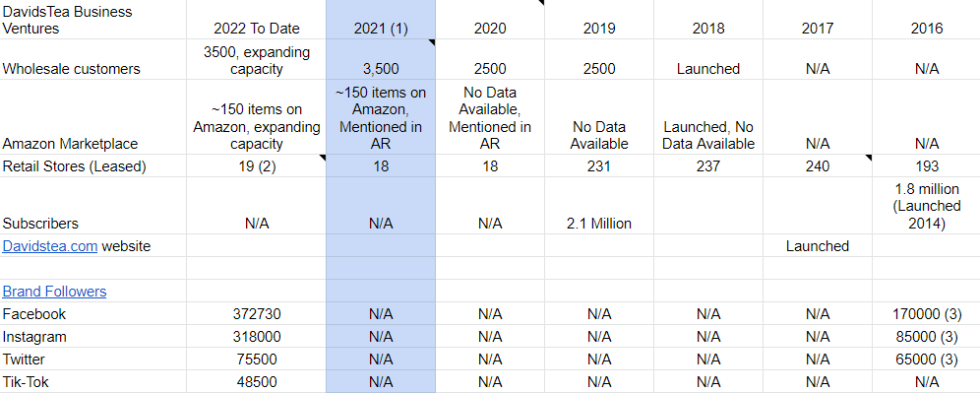The width and height of the screenshot is (980, 393).
Task: Click the 'Tik-Tok' row label
Action: pos(93,381)
